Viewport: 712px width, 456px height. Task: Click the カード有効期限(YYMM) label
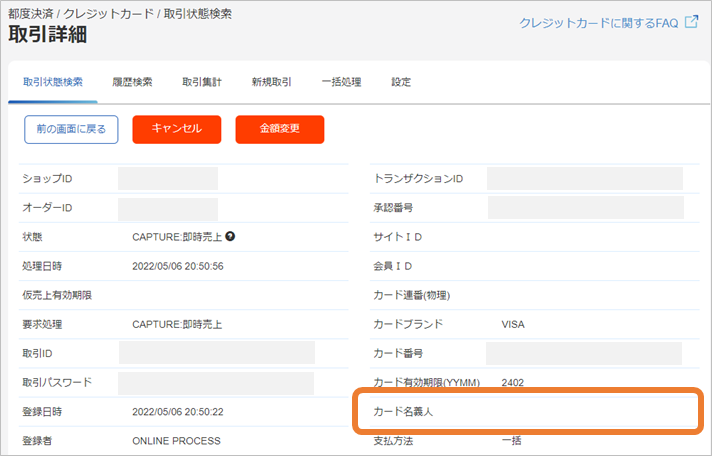pos(427,383)
